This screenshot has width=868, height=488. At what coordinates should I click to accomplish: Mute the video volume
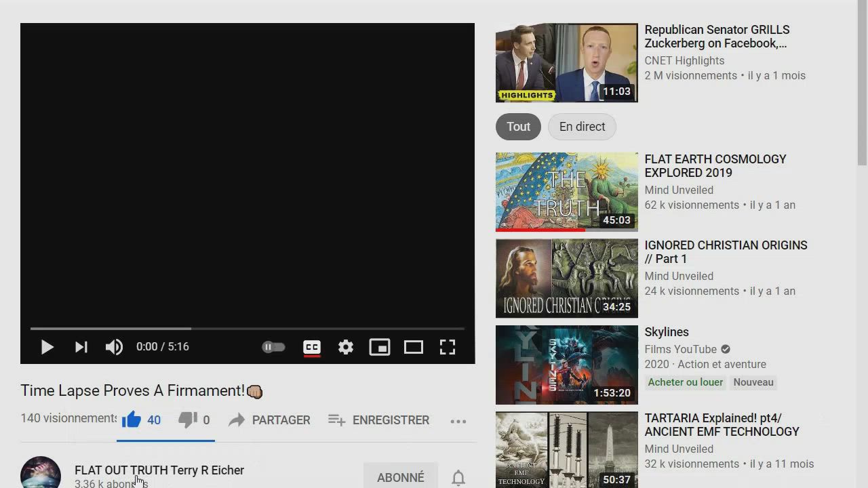point(114,347)
